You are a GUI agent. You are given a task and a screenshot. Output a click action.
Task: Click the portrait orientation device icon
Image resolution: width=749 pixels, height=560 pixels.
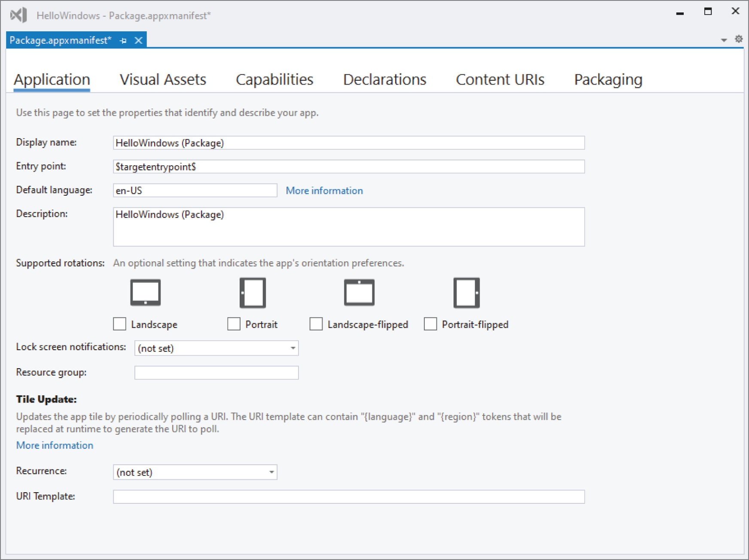pyautogui.click(x=253, y=293)
